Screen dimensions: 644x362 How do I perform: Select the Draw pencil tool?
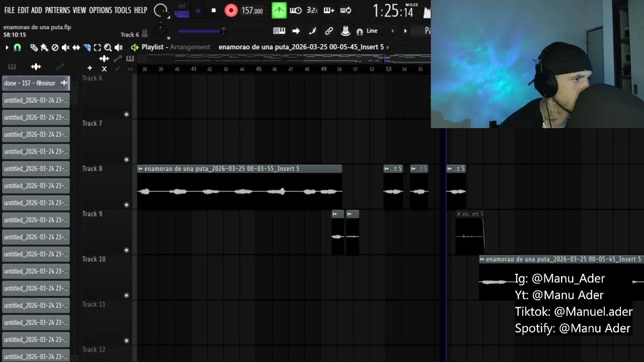pyautogui.click(x=34, y=47)
